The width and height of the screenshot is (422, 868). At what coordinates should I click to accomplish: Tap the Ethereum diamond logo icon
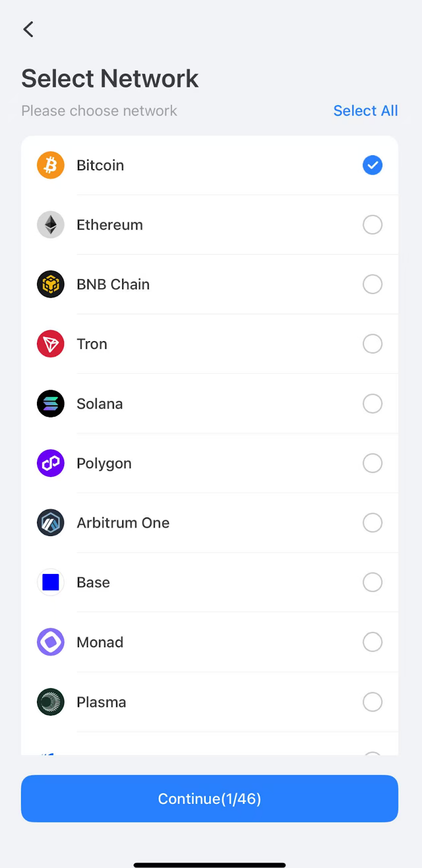[51, 225]
